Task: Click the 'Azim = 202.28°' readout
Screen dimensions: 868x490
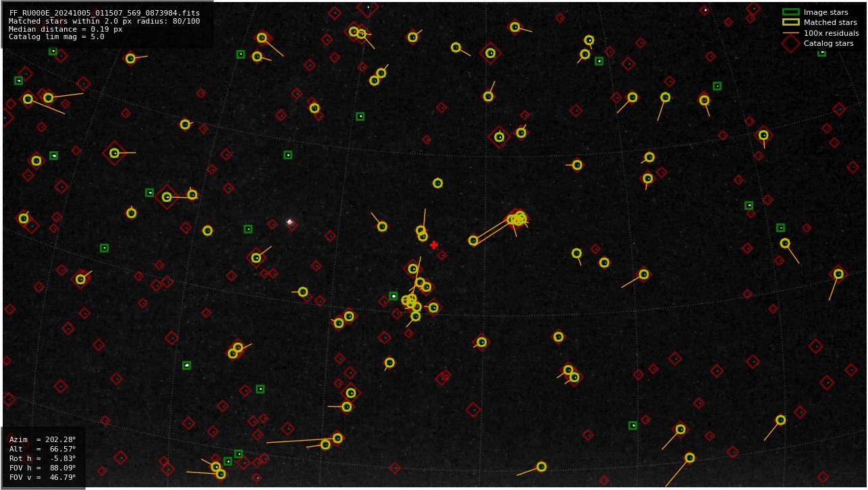Action: pos(43,439)
